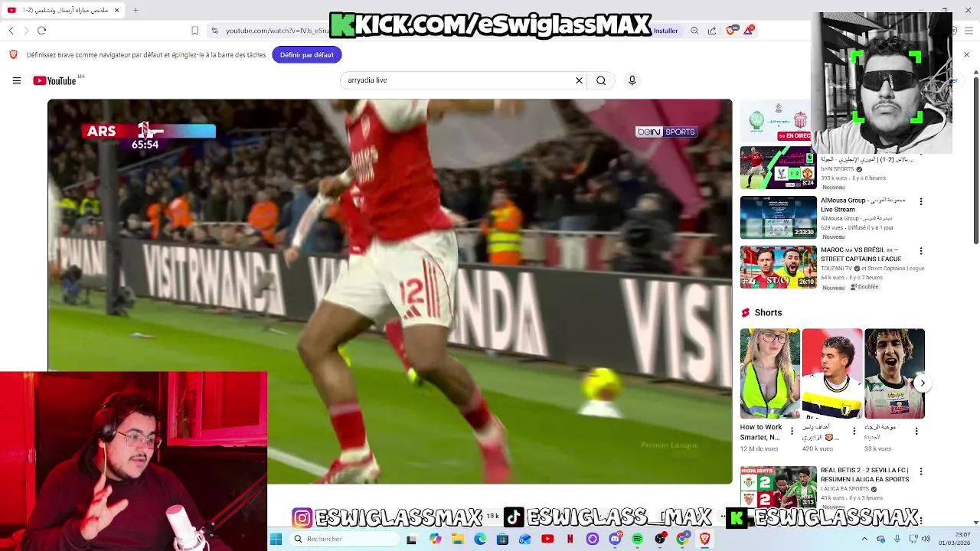Open the YouTube app in the taskbar
980x551 pixels.
tap(547, 539)
